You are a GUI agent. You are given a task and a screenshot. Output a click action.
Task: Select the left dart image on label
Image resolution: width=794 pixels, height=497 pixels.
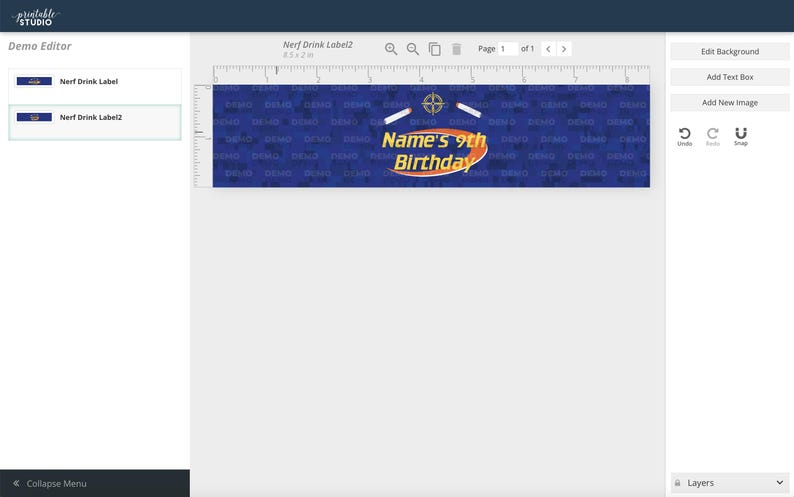pyautogui.click(x=398, y=116)
